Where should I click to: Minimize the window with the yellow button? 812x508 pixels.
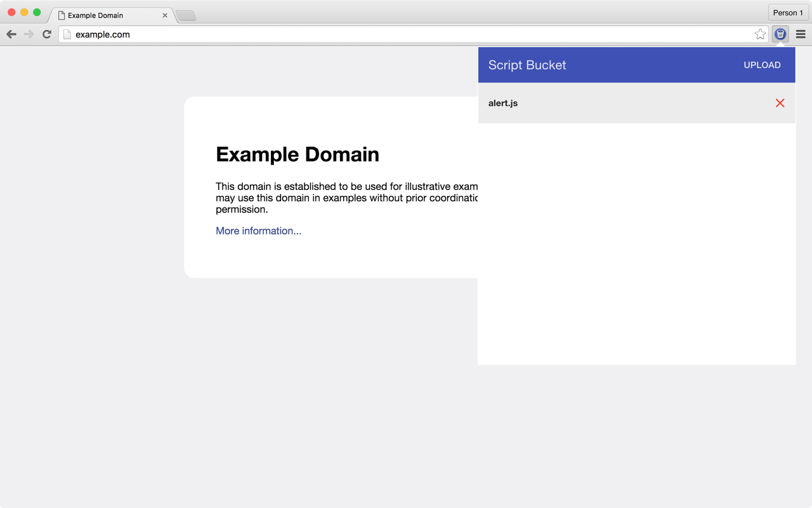[24, 12]
